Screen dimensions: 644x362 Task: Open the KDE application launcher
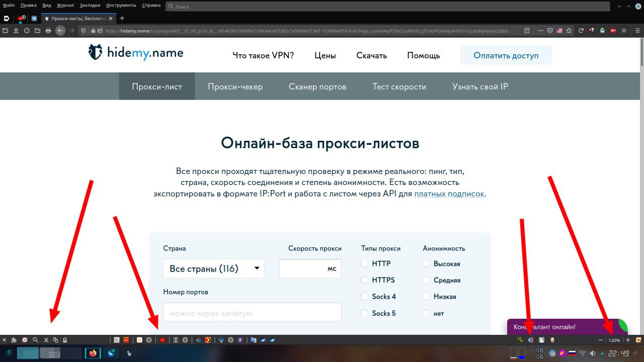tap(9, 353)
